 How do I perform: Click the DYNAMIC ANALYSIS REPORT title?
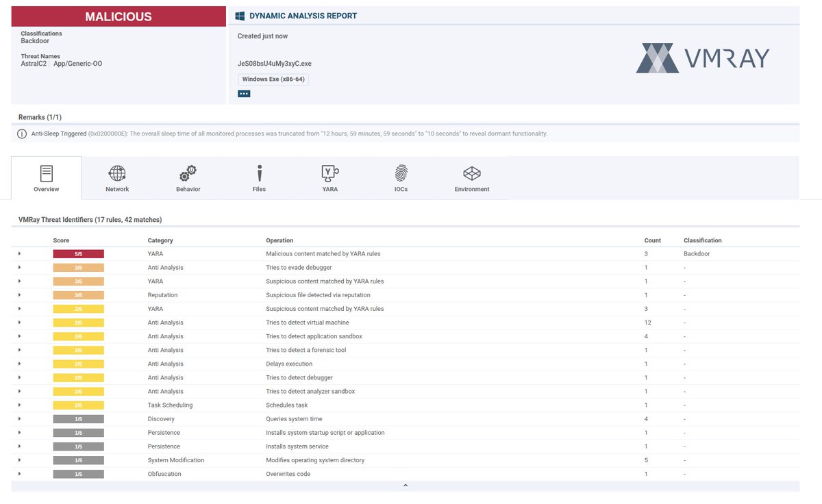[303, 16]
